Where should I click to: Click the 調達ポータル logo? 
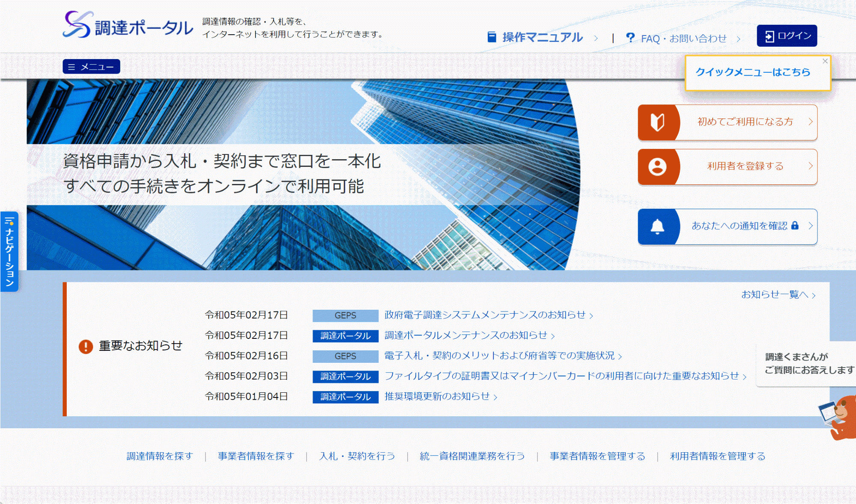pyautogui.click(x=126, y=26)
